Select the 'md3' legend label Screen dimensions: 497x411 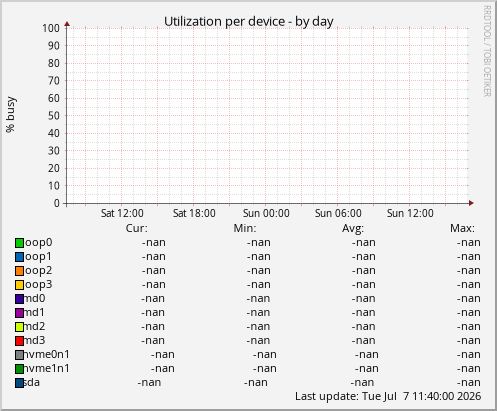35,340
